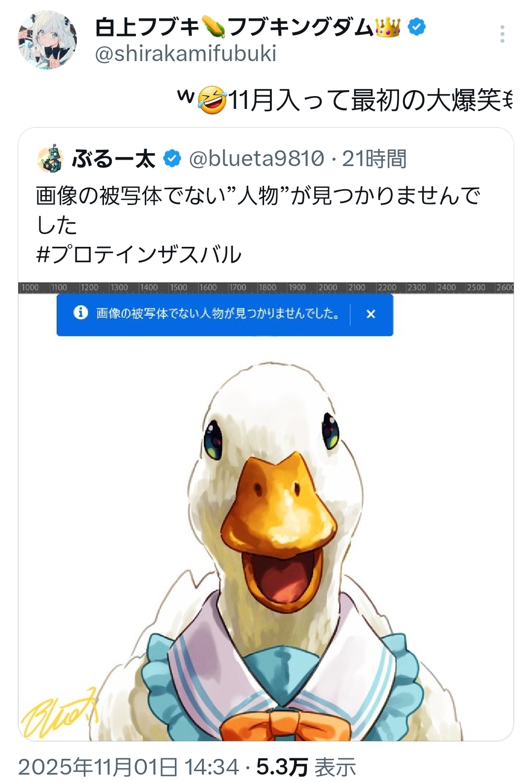Screen dimensions: 532x782
Task: Click the blue verified badge beside フブキングダム
Action: click(x=417, y=27)
